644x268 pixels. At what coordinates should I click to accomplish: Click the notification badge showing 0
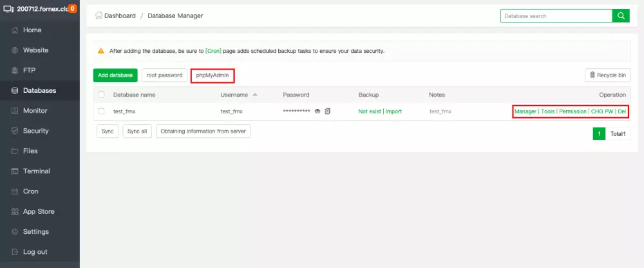[x=72, y=8]
